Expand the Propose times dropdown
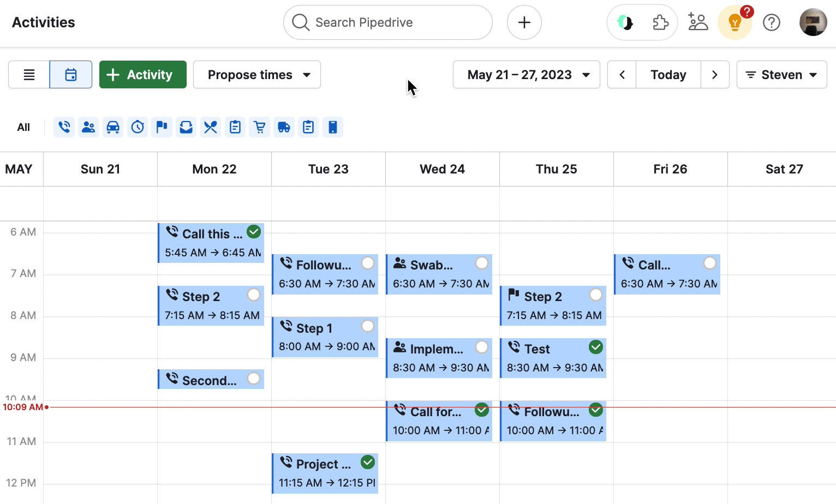 pos(256,74)
